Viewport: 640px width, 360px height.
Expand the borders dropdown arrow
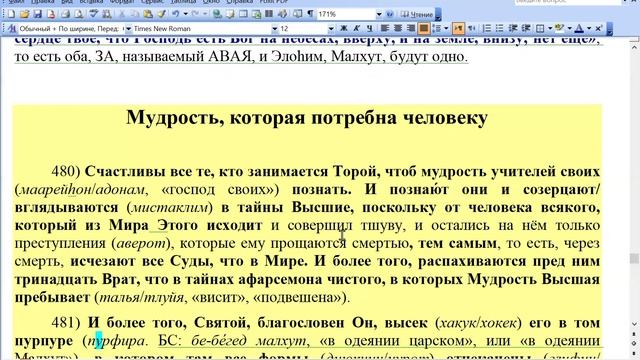click(x=550, y=29)
